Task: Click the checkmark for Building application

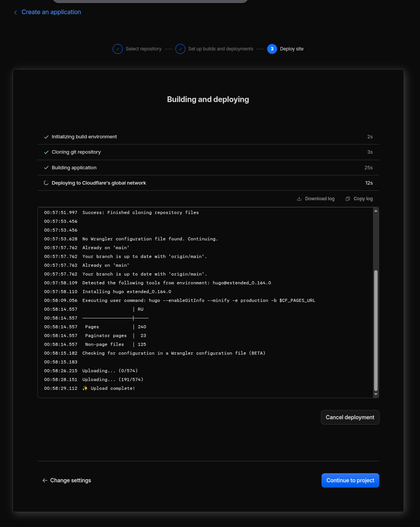Action: [x=46, y=168]
